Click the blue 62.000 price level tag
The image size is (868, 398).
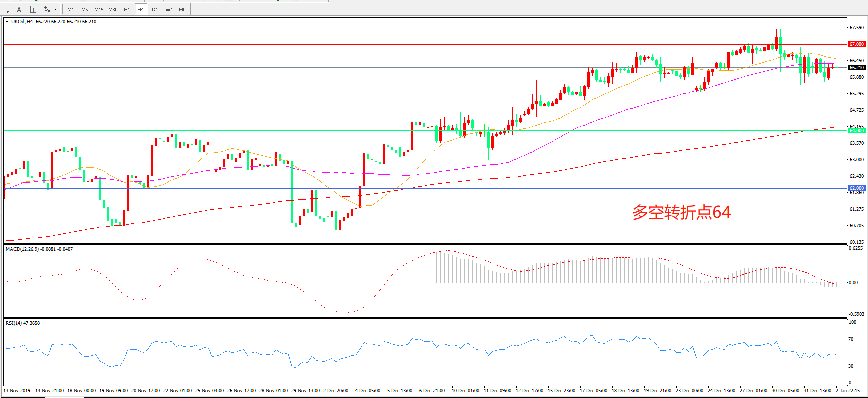pos(856,188)
